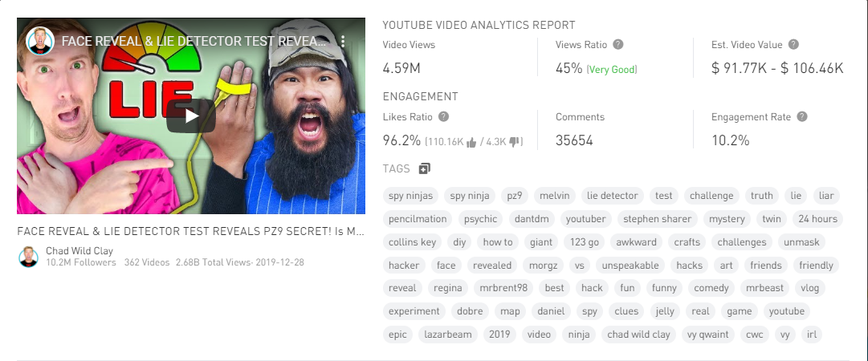The width and height of the screenshot is (868, 361).
Task: Click the thumbs-up likes icon
Action: coord(471,143)
